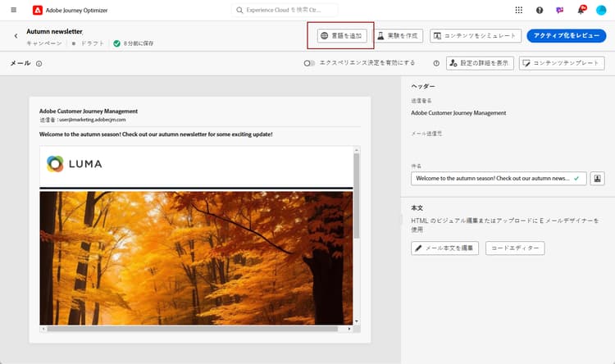Click the info icon next to メール
This screenshot has width=615, height=364.
39,64
